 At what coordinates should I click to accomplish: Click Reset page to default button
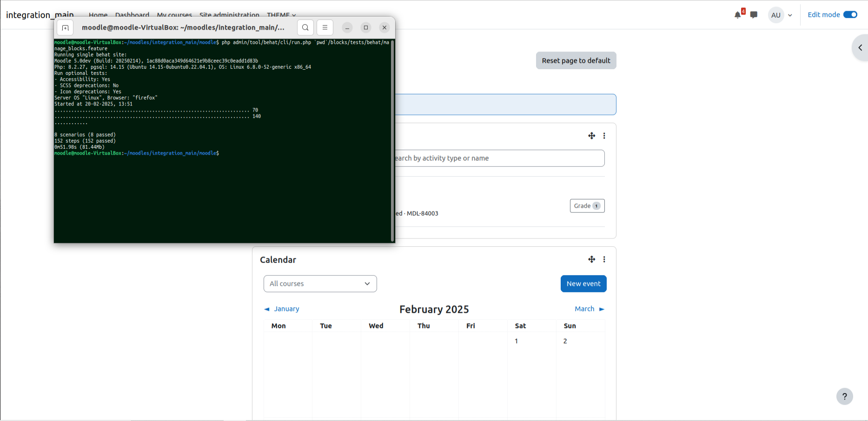pyautogui.click(x=576, y=60)
